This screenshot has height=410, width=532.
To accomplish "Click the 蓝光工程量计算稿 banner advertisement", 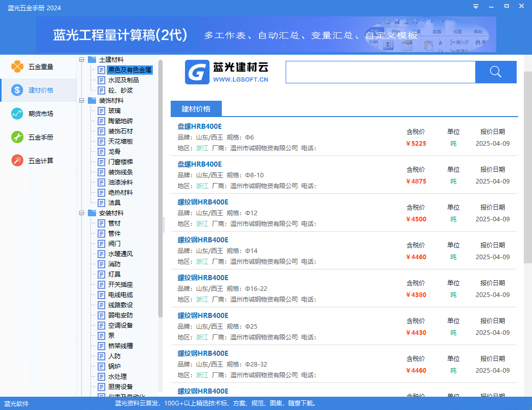I will pyautogui.click(x=266, y=34).
